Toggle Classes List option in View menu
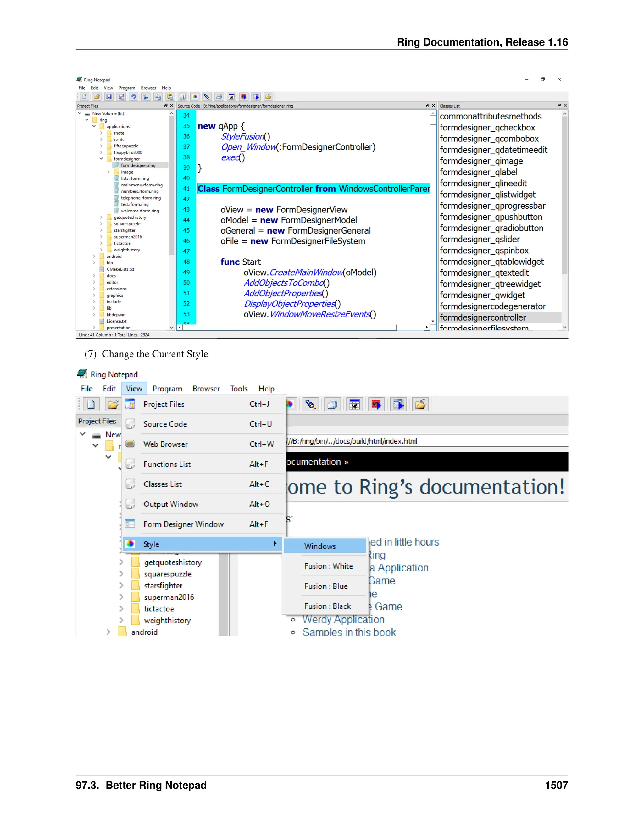The image size is (644, 833). (x=163, y=484)
